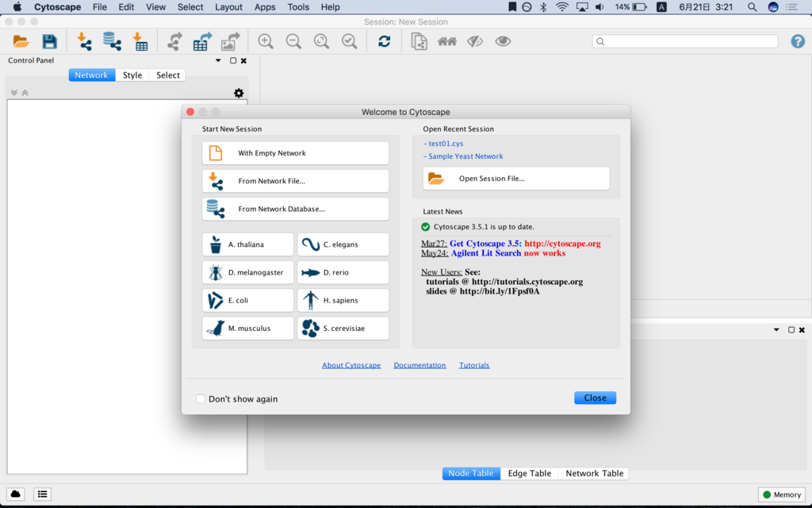The image size is (812, 508).
Task: Collapse all networks double-chevron icon
Action: pos(25,93)
